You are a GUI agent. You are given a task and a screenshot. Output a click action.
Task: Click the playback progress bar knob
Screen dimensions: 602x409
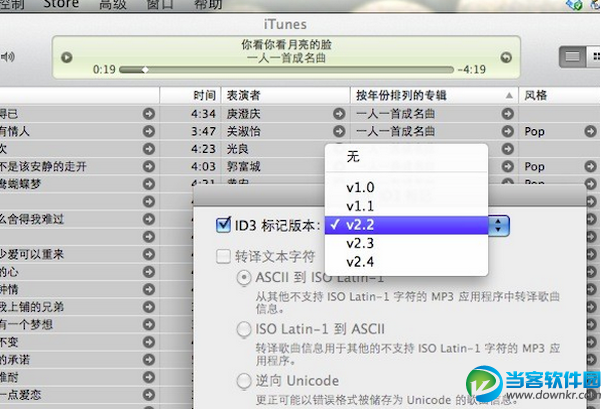pos(145,70)
